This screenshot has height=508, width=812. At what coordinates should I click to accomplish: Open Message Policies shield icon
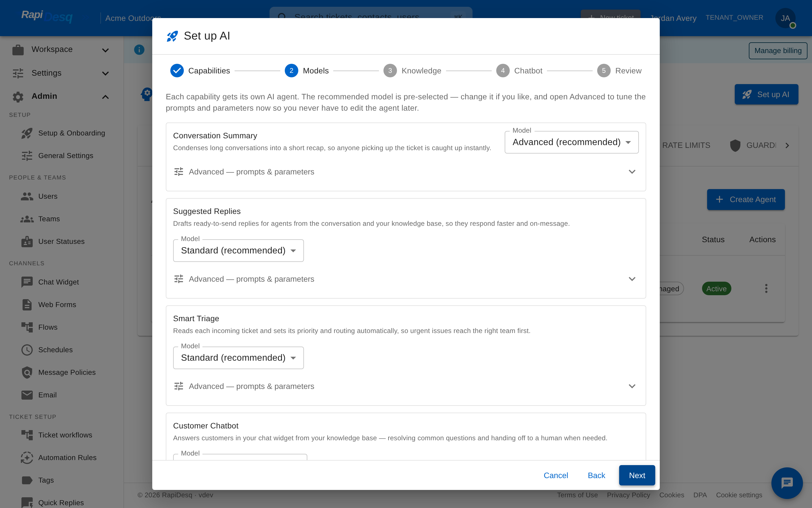click(27, 372)
